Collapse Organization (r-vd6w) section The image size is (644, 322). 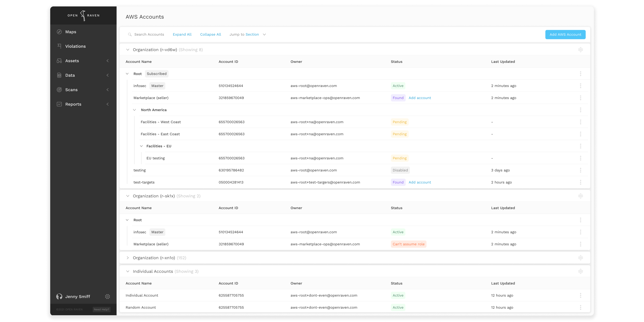click(x=128, y=50)
